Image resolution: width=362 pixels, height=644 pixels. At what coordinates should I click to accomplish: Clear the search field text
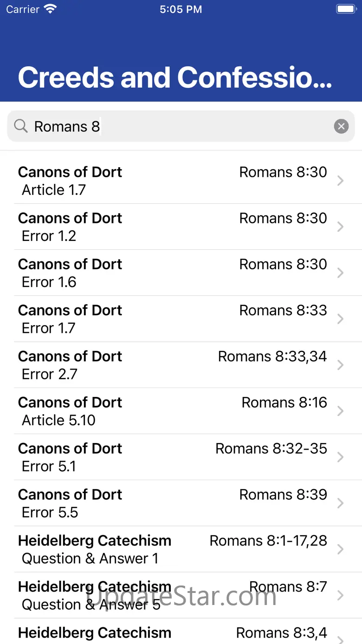[x=341, y=126]
